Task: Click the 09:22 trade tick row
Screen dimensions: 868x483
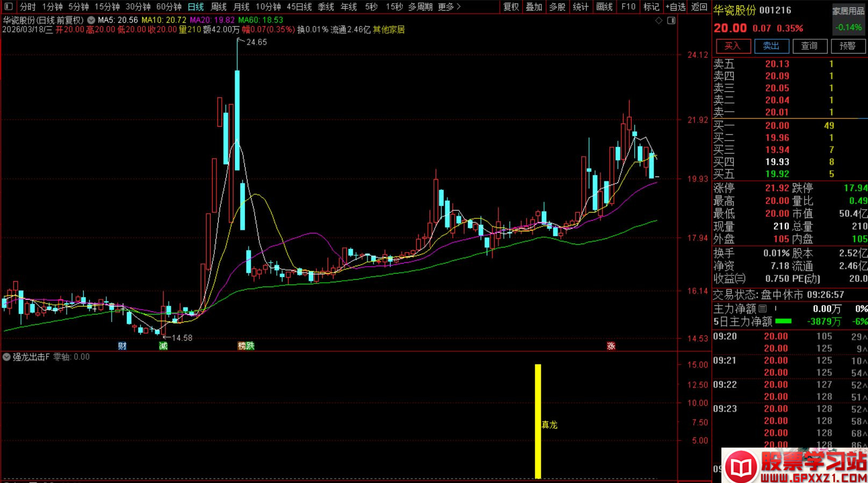Action: pyautogui.click(x=790, y=385)
